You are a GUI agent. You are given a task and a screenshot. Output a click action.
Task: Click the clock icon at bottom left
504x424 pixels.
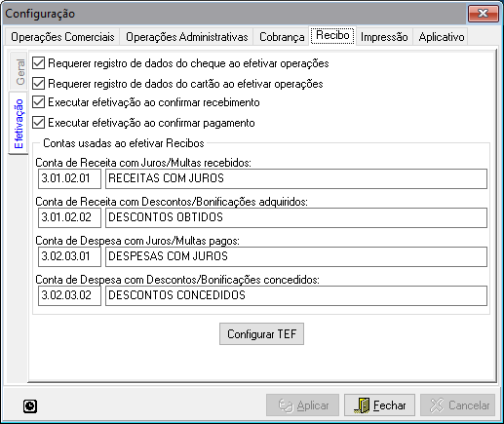(x=30, y=406)
